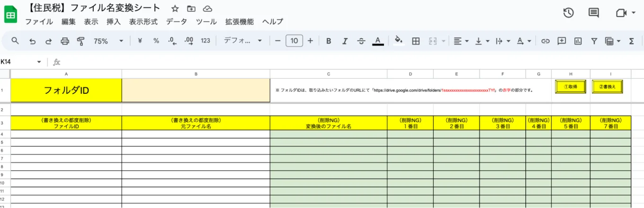The width and height of the screenshot is (644, 208).
Task: Increase decimal places
Action: (x=188, y=41)
